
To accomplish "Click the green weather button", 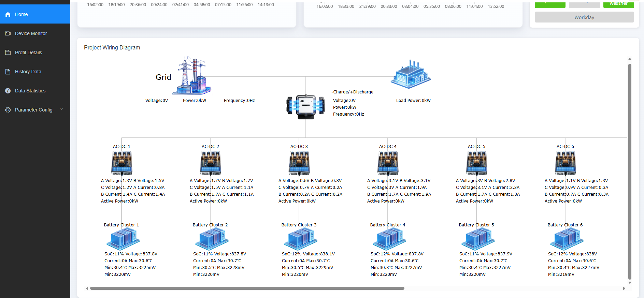I will click(x=618, y=4).
